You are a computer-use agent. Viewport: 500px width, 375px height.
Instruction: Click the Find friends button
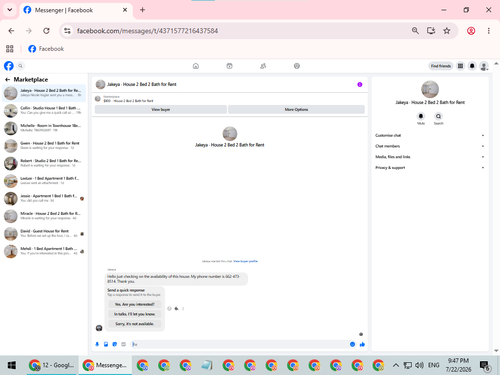(x=441, y=66)
